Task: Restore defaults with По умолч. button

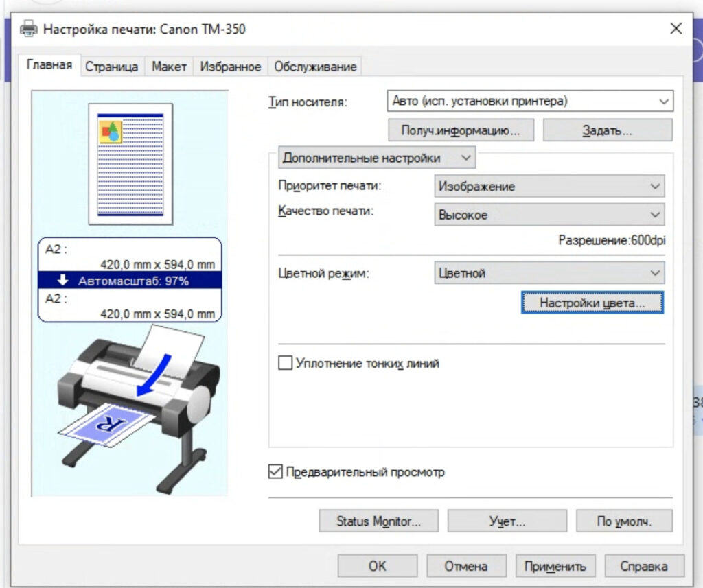Action: point(624,521)
